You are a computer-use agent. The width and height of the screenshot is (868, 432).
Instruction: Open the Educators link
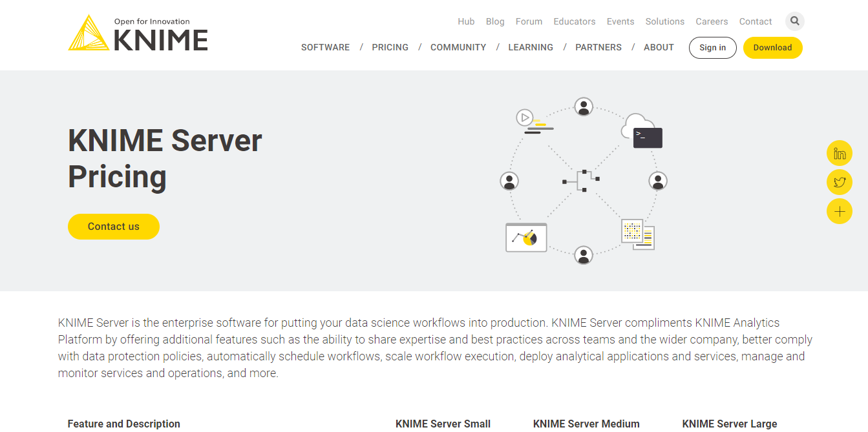pos(575,21)
